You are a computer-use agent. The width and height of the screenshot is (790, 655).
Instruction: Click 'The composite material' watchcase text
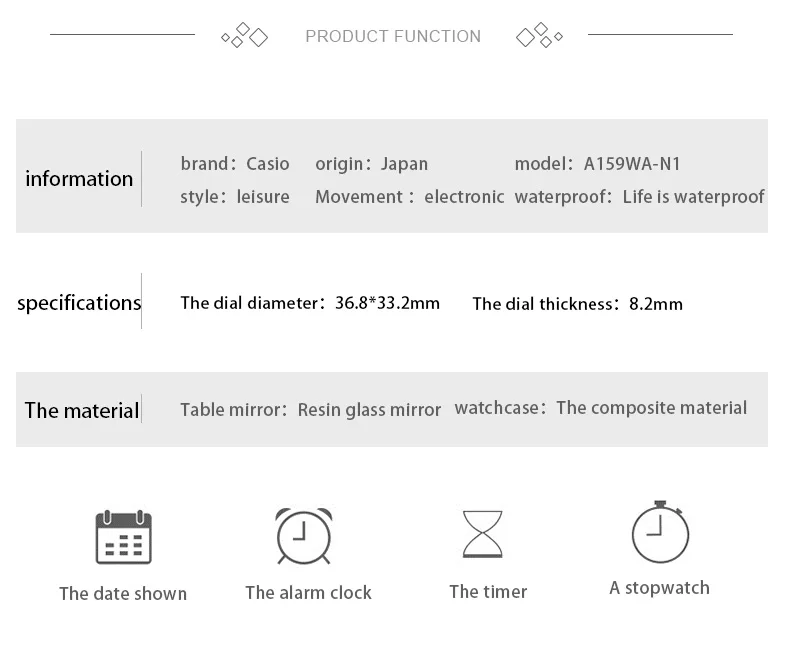point(651,408)
